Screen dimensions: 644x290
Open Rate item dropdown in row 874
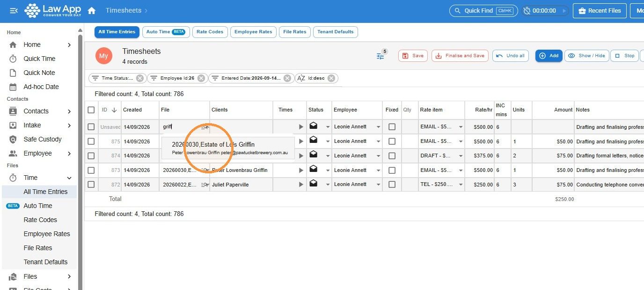(461, 156)
